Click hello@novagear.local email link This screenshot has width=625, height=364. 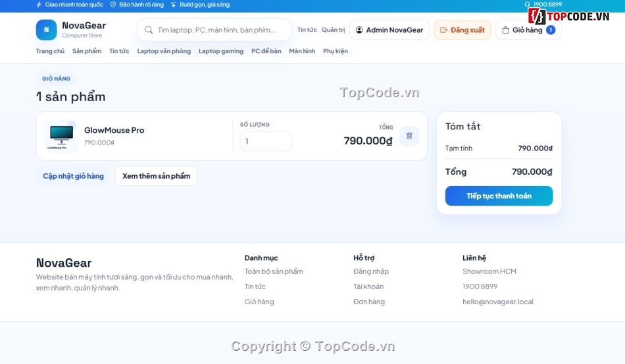[498, 302]
